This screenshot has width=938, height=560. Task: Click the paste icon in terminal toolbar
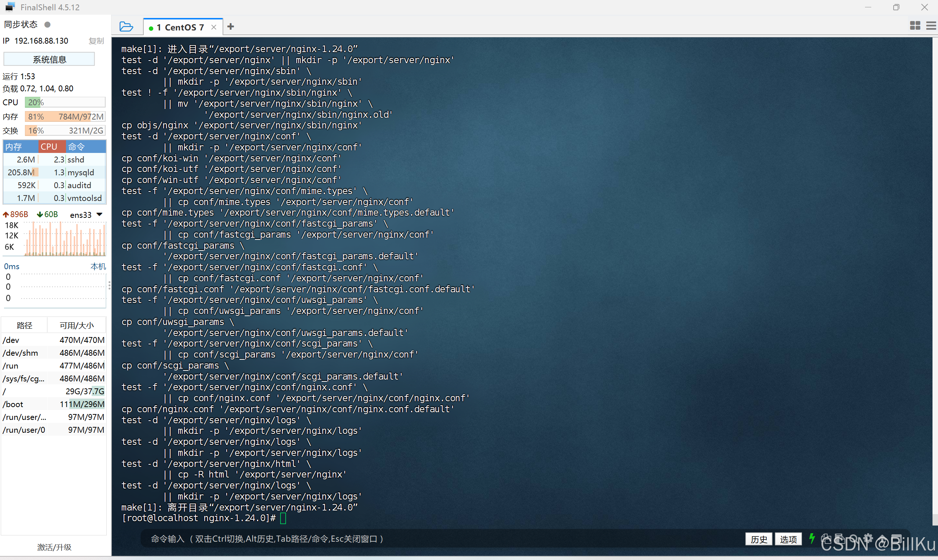[x=839, y=538]
